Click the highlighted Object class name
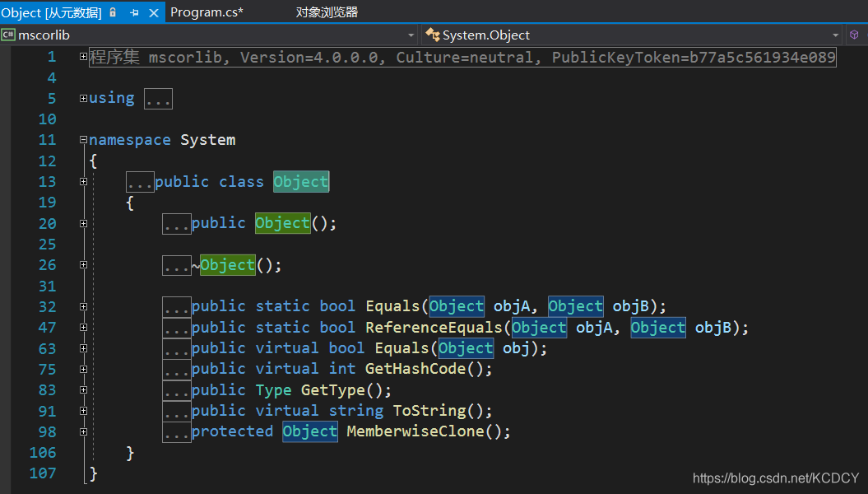This screenshot has height=494, width=868. [301, 182]
